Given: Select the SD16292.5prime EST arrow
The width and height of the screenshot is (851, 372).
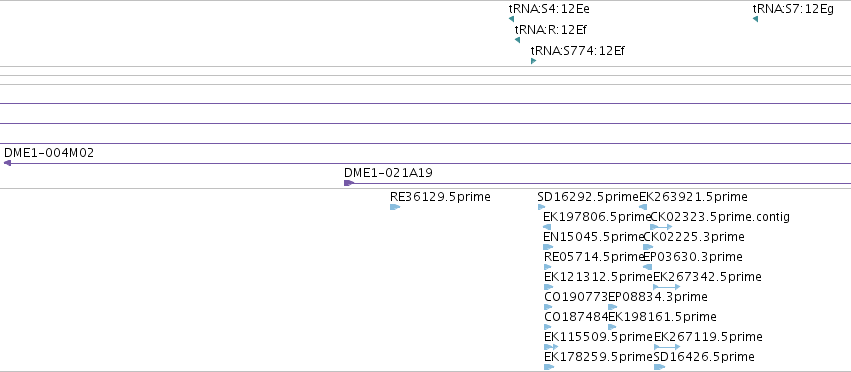Looking at the screenshot, I should pyautogui.click(x=541, y=207).
